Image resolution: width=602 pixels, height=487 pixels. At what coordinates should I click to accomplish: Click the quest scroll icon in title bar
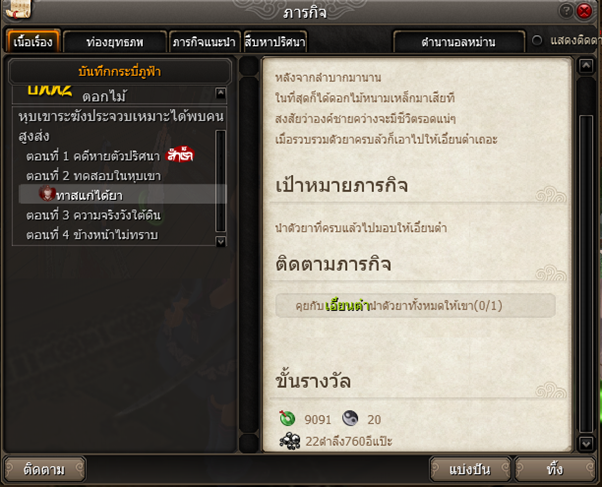[18, 10]
